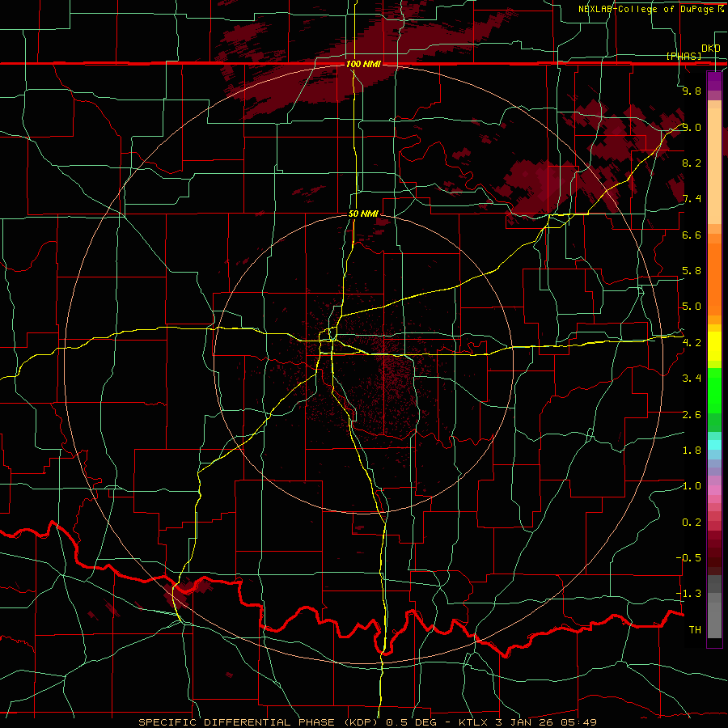Click the 7.4 value on the color scale
Image resolution: width=728 pixels, height=728 pixels.
[x=692, y=199]
